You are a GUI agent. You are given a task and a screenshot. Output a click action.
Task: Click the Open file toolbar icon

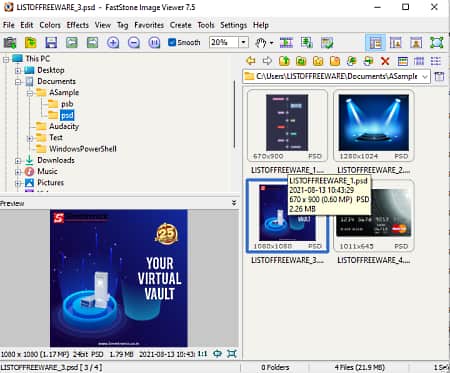[30, 43]
